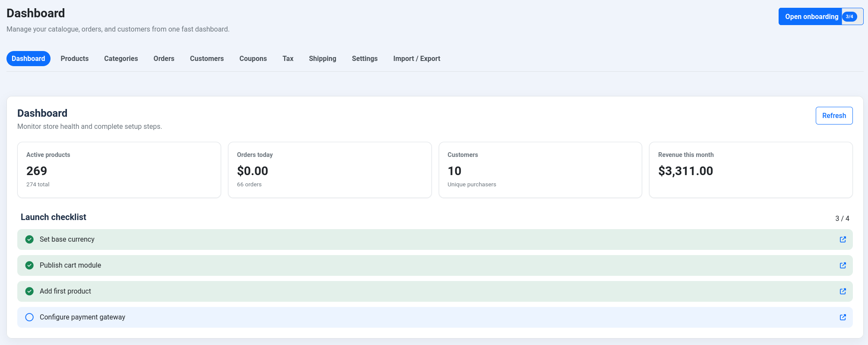
Task: Open external link icon for Add first product
Action: 843,291
